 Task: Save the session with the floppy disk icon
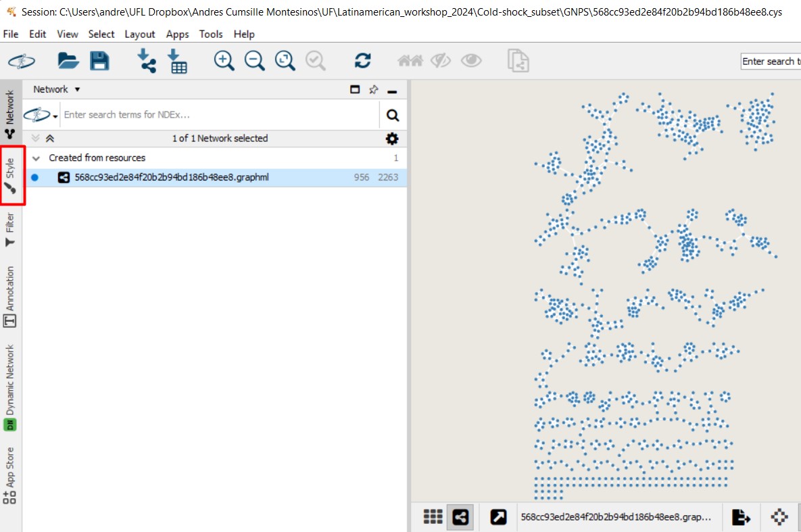click(x=99, y=61)
